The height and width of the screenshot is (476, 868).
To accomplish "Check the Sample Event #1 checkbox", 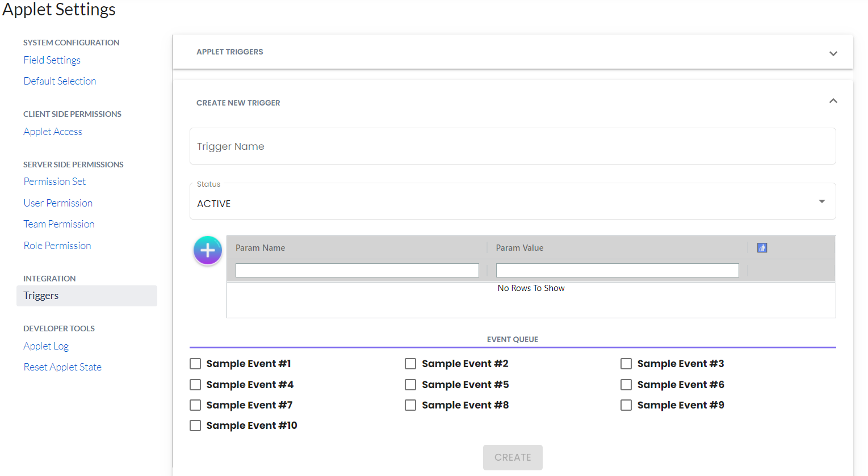I will coord(195,364).
